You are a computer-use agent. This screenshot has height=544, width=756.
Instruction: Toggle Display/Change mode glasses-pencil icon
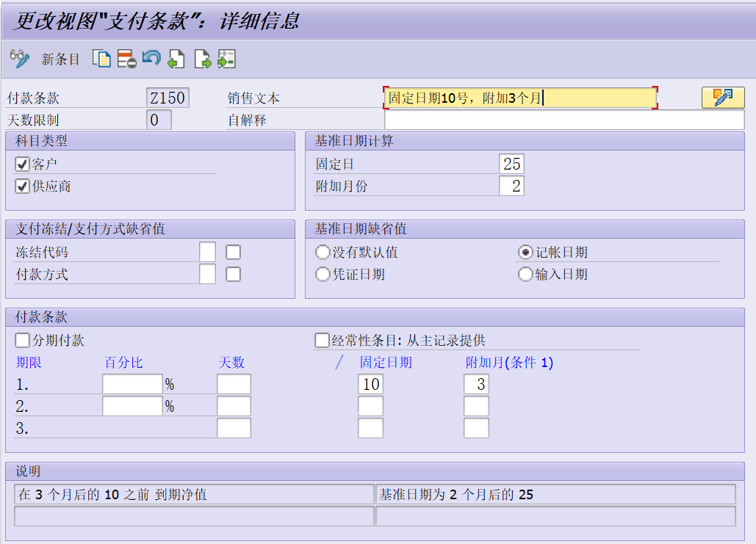(19, 59)
